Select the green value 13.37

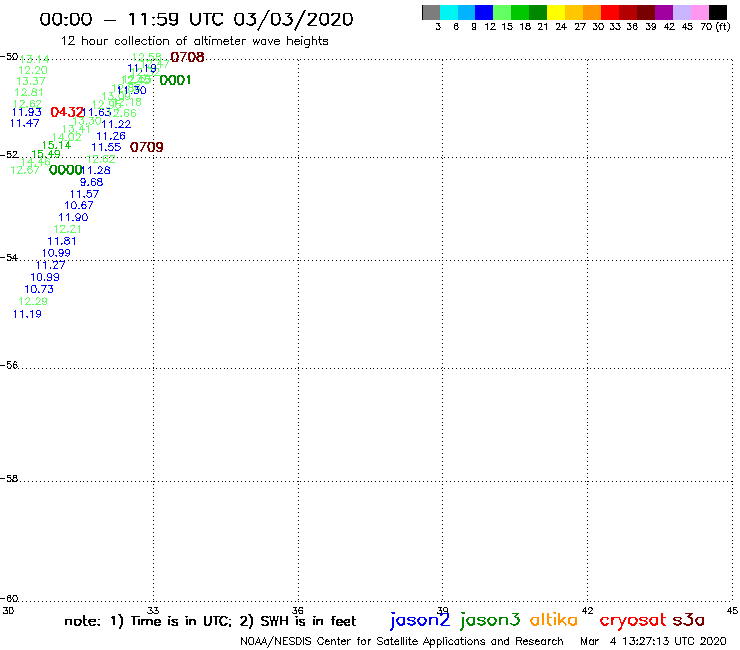tap(31, 81)
